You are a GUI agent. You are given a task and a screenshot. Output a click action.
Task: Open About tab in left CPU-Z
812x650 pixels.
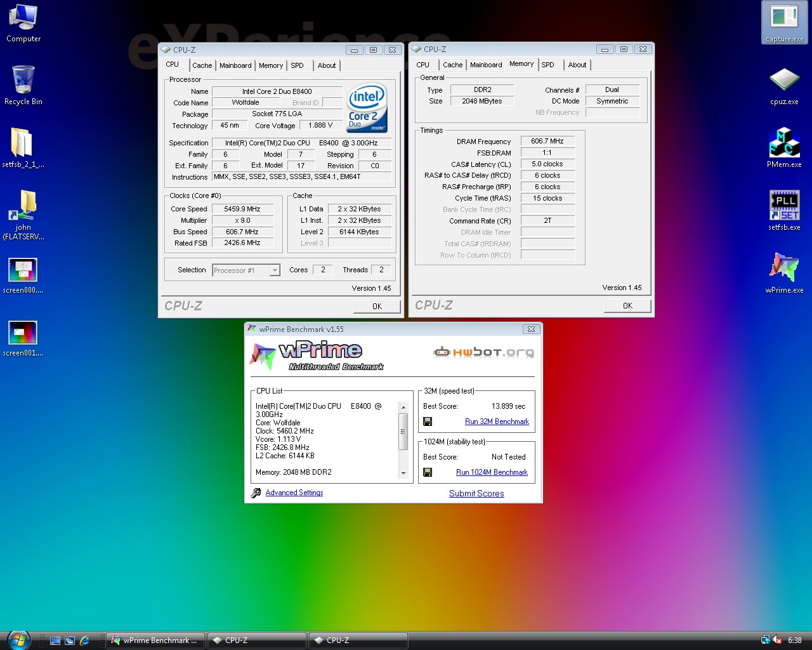pyautogui.click(x=327, y=65)
